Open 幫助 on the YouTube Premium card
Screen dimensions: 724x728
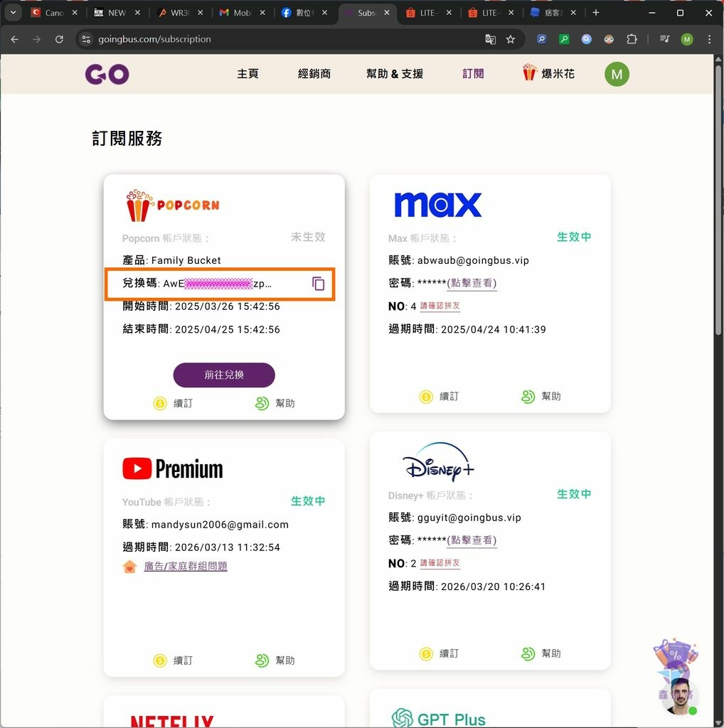click(275, 660)
